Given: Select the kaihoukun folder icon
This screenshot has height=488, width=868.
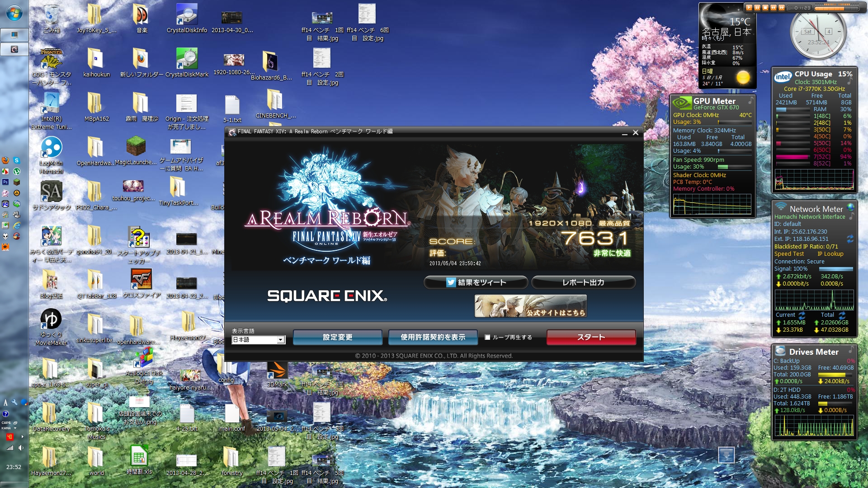Looking at the screenshot, I should (96, 63).
